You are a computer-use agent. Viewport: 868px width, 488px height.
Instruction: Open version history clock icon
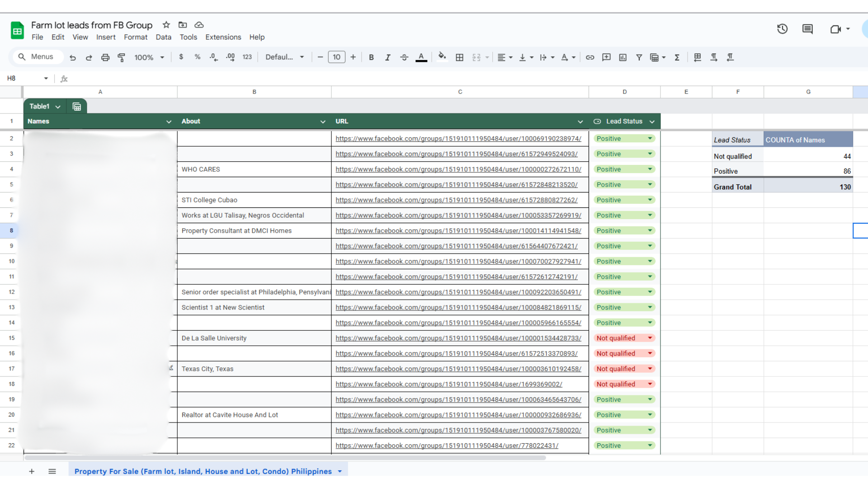pos(782,29)
